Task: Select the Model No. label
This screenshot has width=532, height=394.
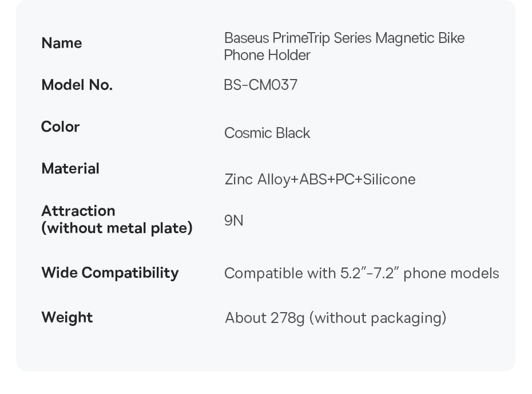Action: [x=77, y=85]
